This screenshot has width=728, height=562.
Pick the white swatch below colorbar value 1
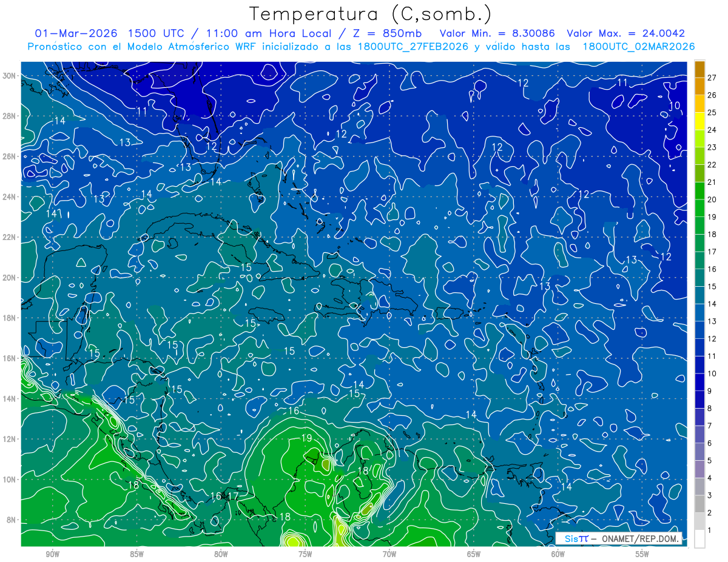pos(699,539)
